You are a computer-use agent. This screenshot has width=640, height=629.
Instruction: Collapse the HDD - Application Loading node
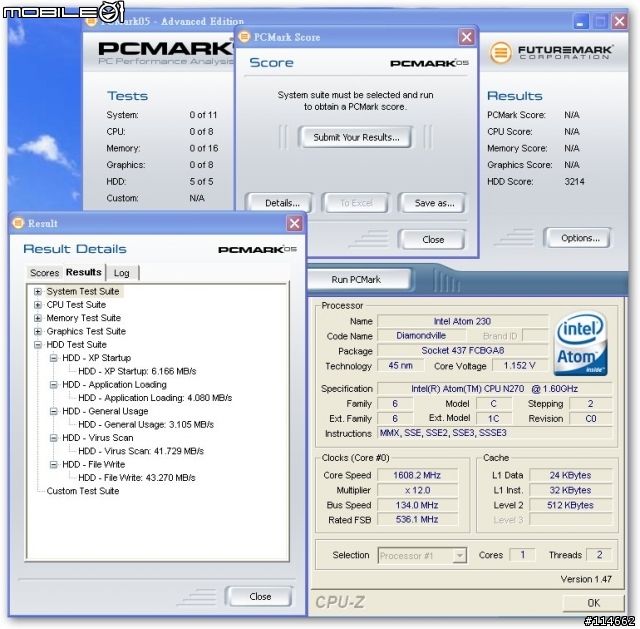click(x=53, y=385)
